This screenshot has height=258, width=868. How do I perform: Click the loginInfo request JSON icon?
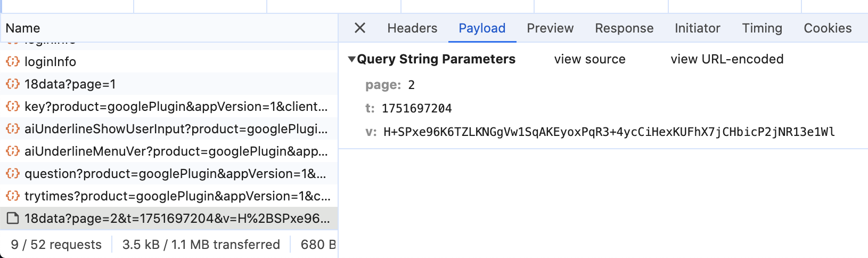(13, 62)
